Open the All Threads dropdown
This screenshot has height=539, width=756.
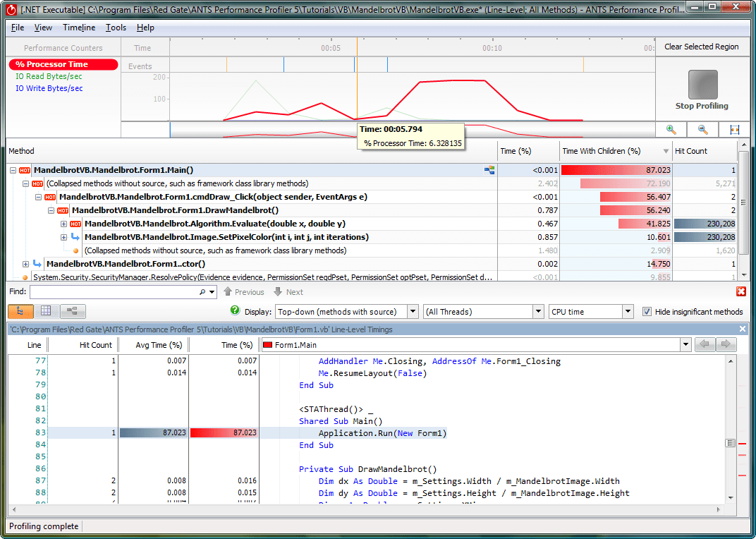(x=483, y=312)
